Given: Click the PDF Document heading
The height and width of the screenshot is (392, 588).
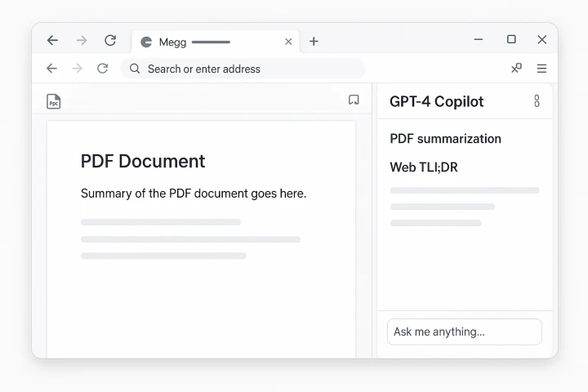Looking at the screenshot, I should click(x=143, y=162).
